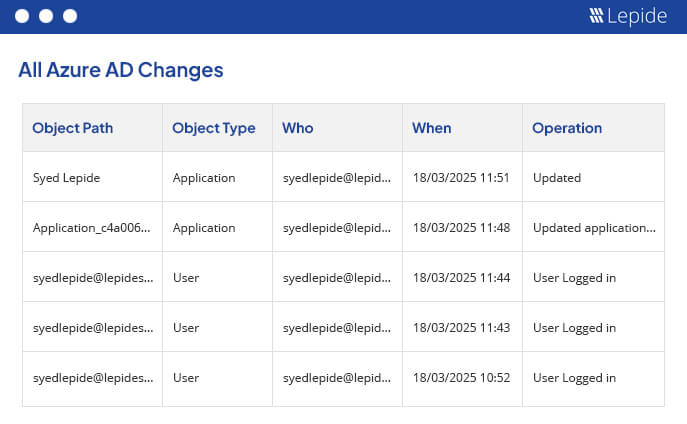
Task: Click the third window control dot
Action: (x=70, y=16)
